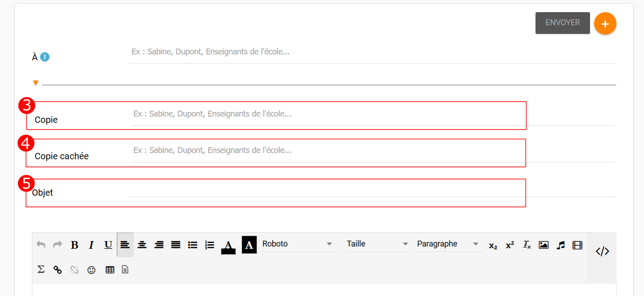
Task: Open the Paragraphe style dropdown
Action: pos(448,244)
